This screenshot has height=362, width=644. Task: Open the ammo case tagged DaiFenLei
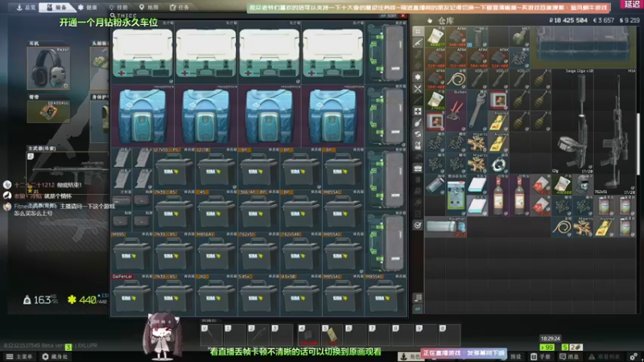point(132,295)
